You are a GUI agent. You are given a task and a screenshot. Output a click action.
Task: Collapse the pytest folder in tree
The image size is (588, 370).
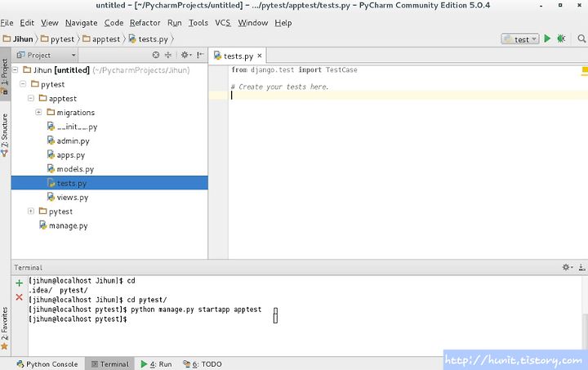[23, 84]
